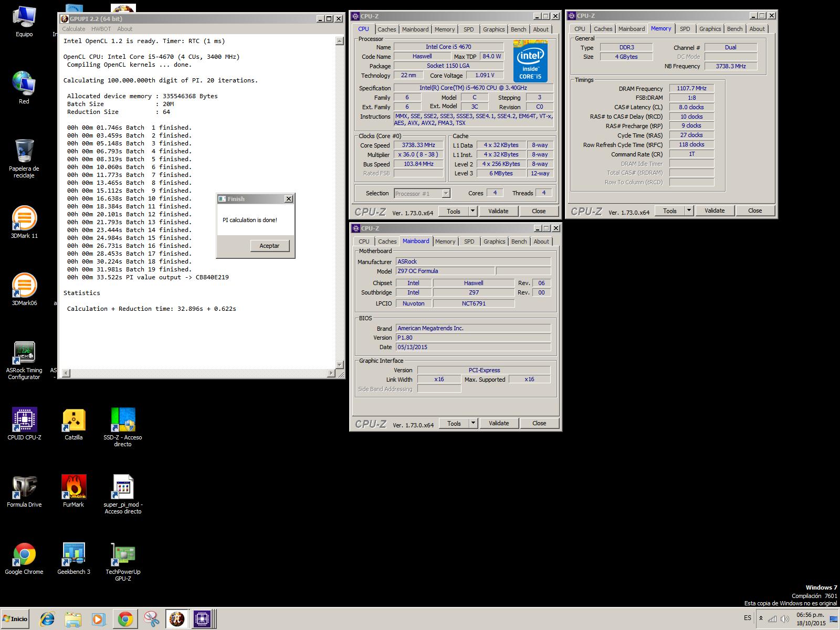
Task: Launch the 3DMark 11 shortcut
Action: click(x=24, y=222)
